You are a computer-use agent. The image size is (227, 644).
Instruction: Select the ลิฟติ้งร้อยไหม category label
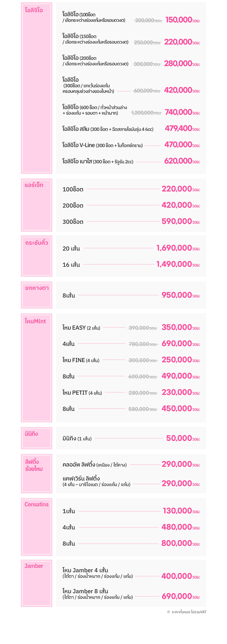pos(34,465)
